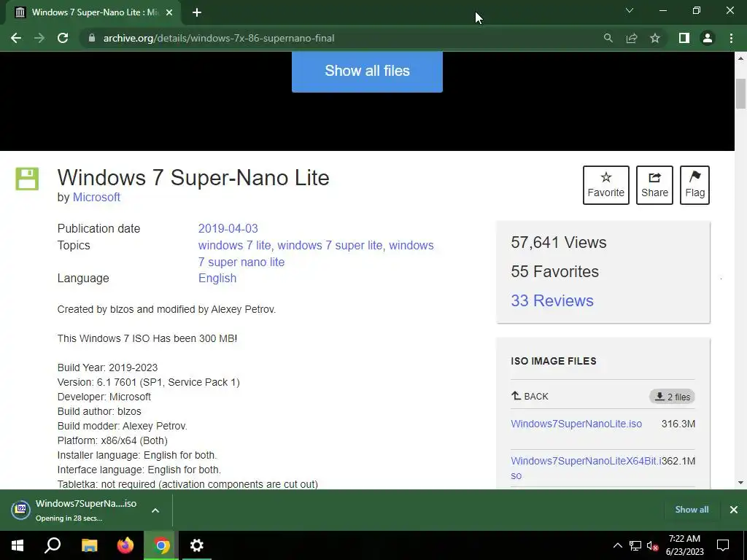Open the 2019-04-03 publication date link
747x560 pixels.
(x=228, y=228)
